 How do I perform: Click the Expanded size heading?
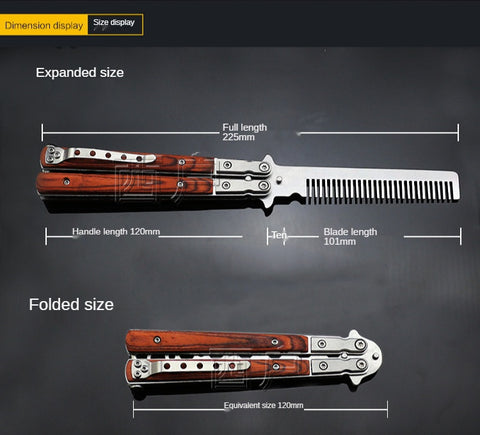(x=80, y=73)
